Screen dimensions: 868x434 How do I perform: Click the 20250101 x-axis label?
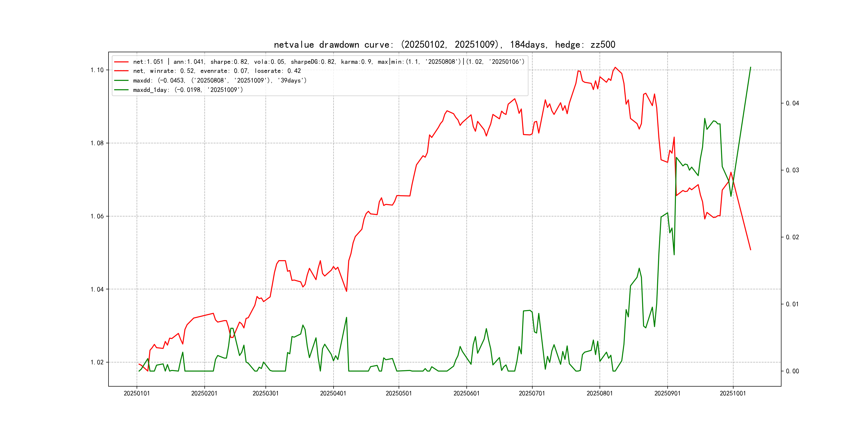coord(137,393)
